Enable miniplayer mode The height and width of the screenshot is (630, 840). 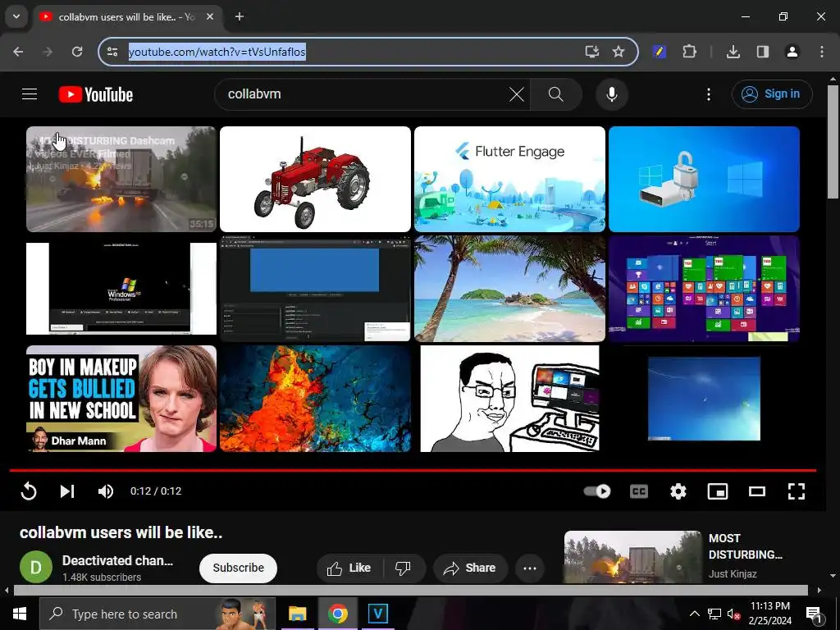pos(718,491)
